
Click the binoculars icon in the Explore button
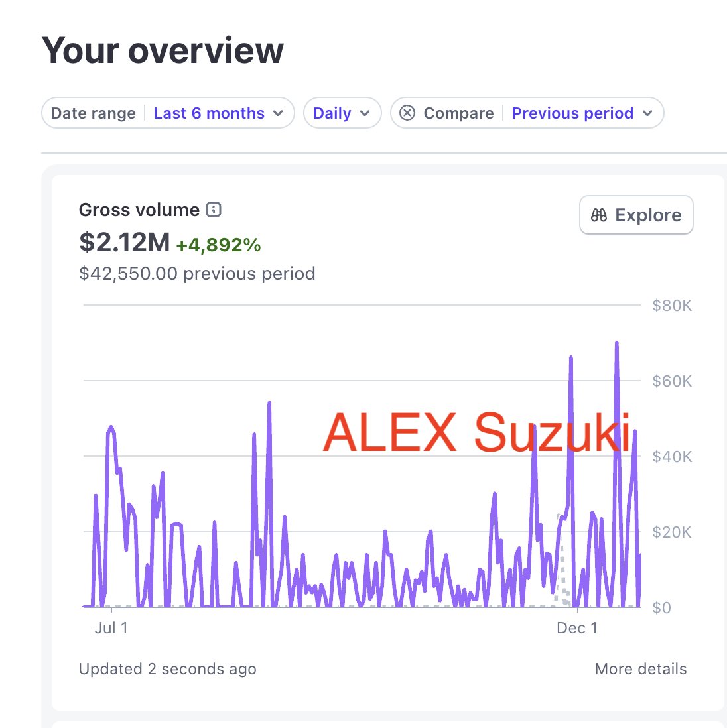(598, 215)
